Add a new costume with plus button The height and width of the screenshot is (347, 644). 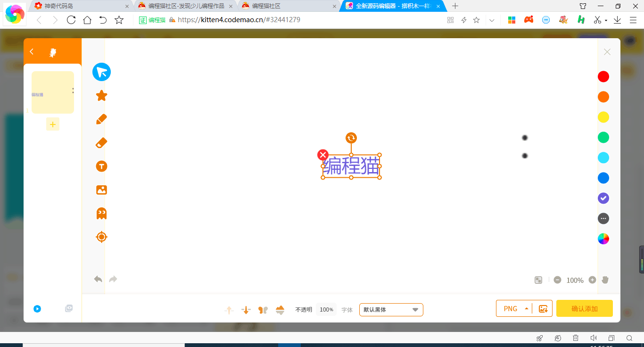(x=53, y=124)
